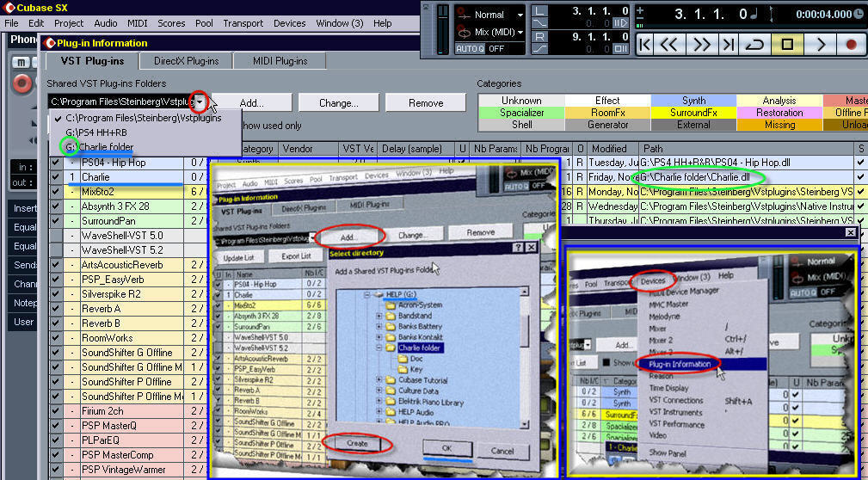Uncheck the ArtsAcousticReverb checkbox
868x480 pixels.
click(55, 265)
